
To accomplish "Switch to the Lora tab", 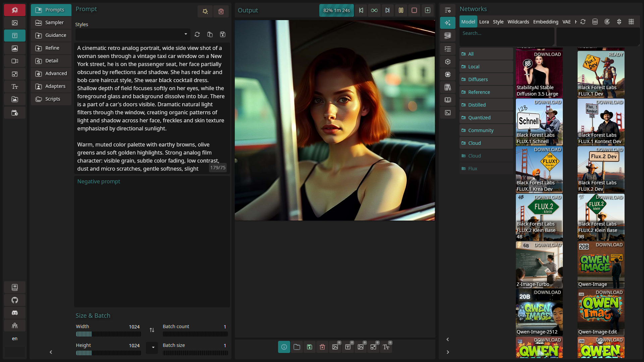I will (x=484, y=22).
